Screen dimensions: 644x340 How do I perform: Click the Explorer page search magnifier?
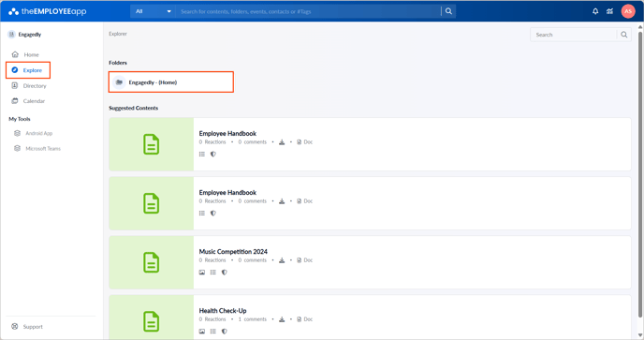(x=623, y=35)
